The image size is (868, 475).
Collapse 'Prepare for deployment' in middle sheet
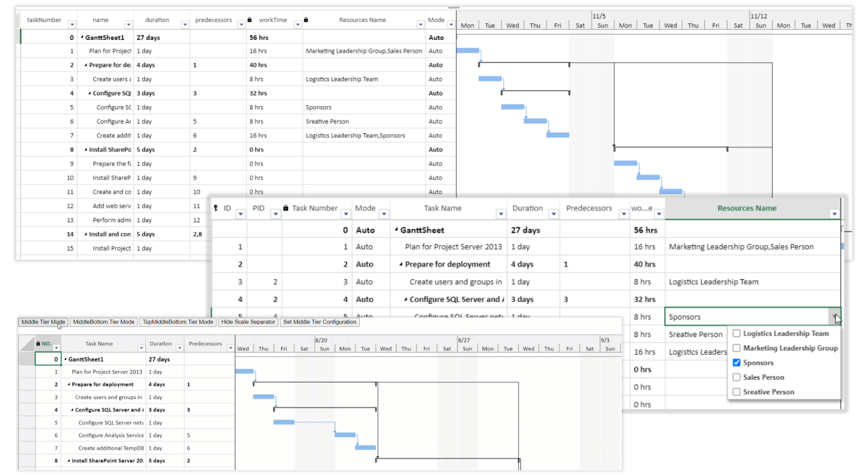pyautogui.click(x=401, y=265)
